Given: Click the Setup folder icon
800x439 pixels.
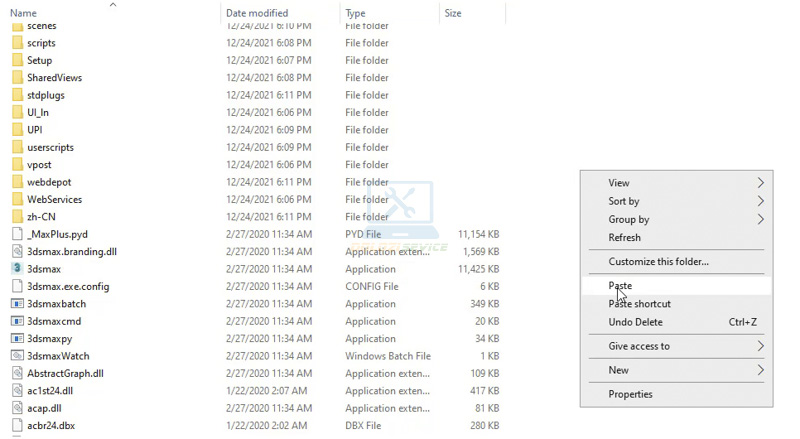Looking at the screenshot, I should tap(17, 60).
